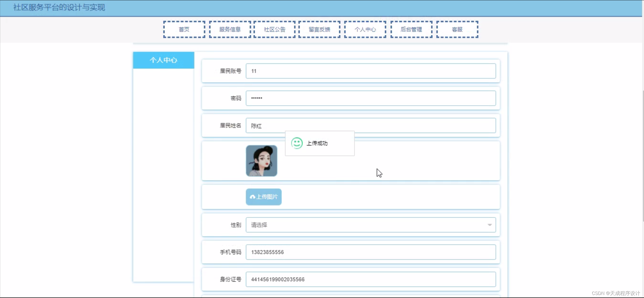
Task: Click into the 密码 field
Action: tap(371, 98)
